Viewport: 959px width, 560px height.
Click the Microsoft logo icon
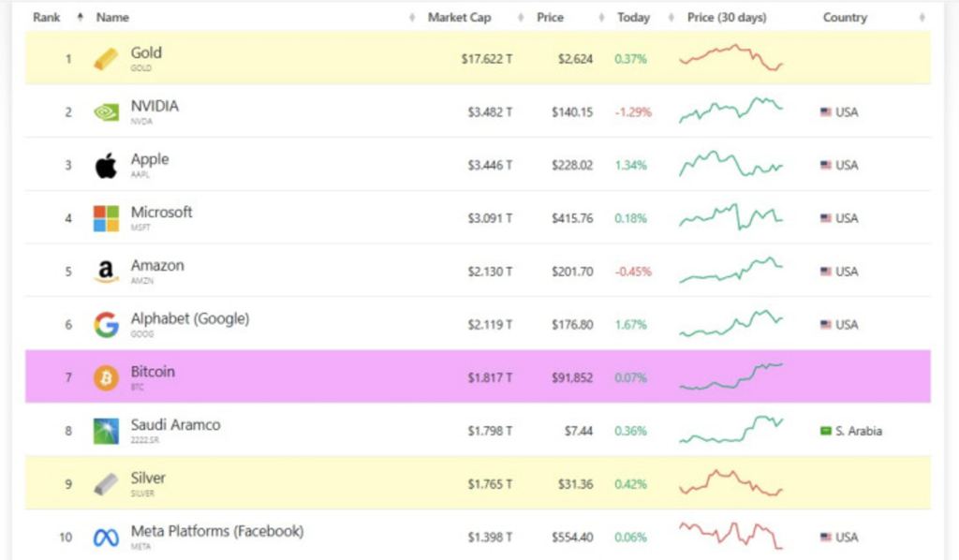pyautogui.click(x=106, y=218)
